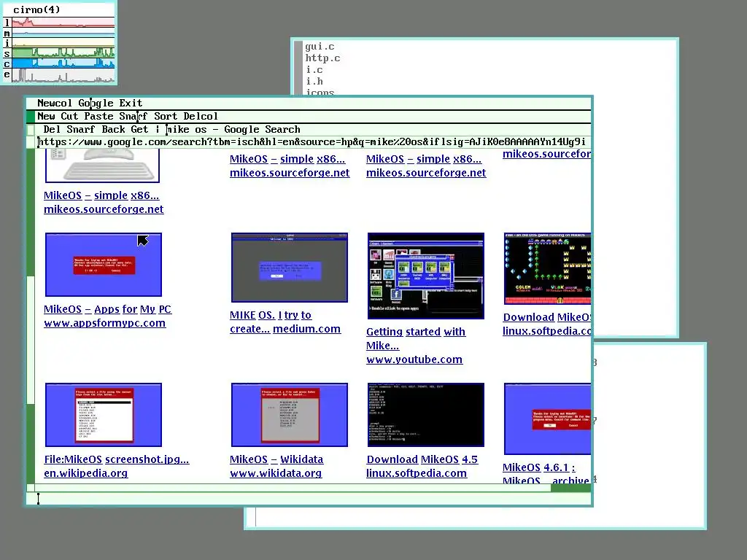Image resolution: width=747 pixels, height=560 pixels.
Task: Click Sort in the column tag
Action: (x=166, y=116)
